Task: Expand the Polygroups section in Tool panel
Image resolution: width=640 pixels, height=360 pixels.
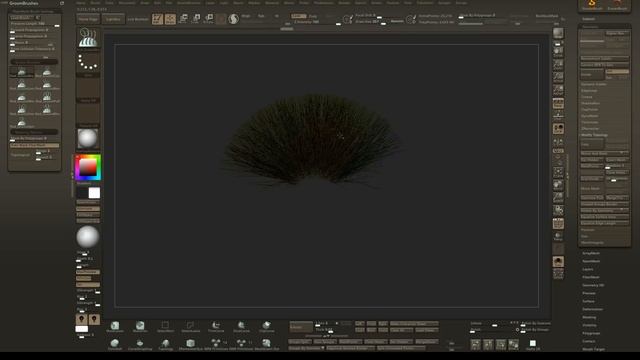Action: (591, 333)
